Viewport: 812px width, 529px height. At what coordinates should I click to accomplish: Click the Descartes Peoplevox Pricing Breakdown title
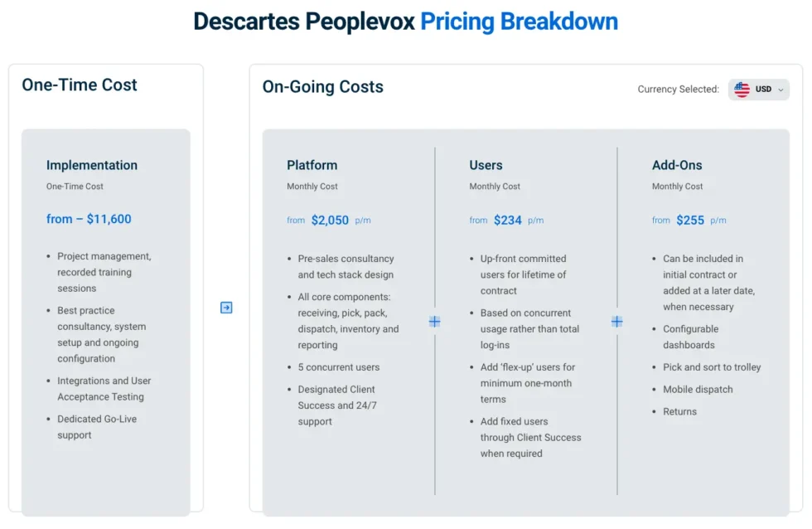pos(405,21)
